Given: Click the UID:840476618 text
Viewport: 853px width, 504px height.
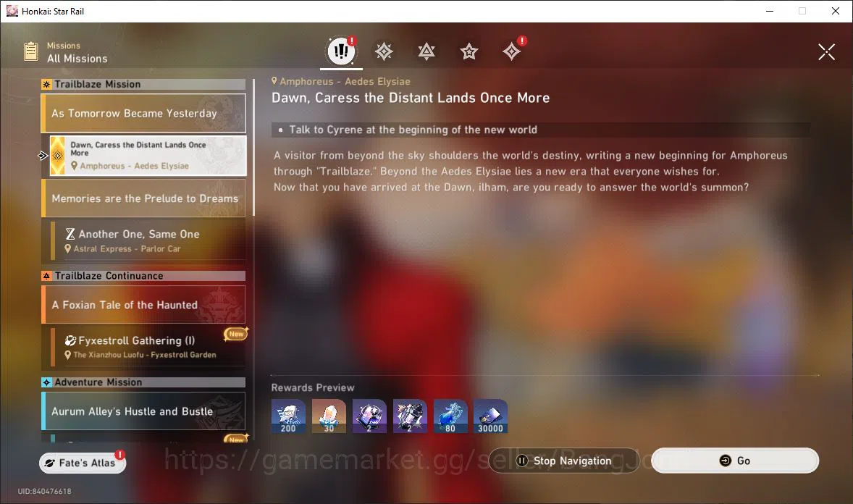Looking at the screenshot, I should (45, 491).
